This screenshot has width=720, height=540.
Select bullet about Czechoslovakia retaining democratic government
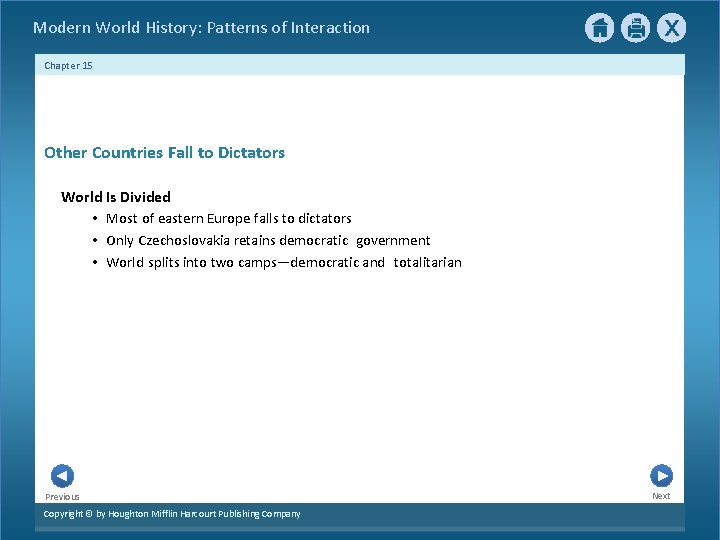[x=268, y=241]
